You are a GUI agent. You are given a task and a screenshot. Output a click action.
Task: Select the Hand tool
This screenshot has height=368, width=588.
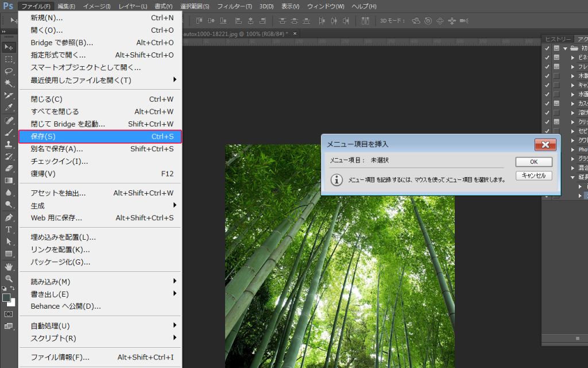coord(9,266)
